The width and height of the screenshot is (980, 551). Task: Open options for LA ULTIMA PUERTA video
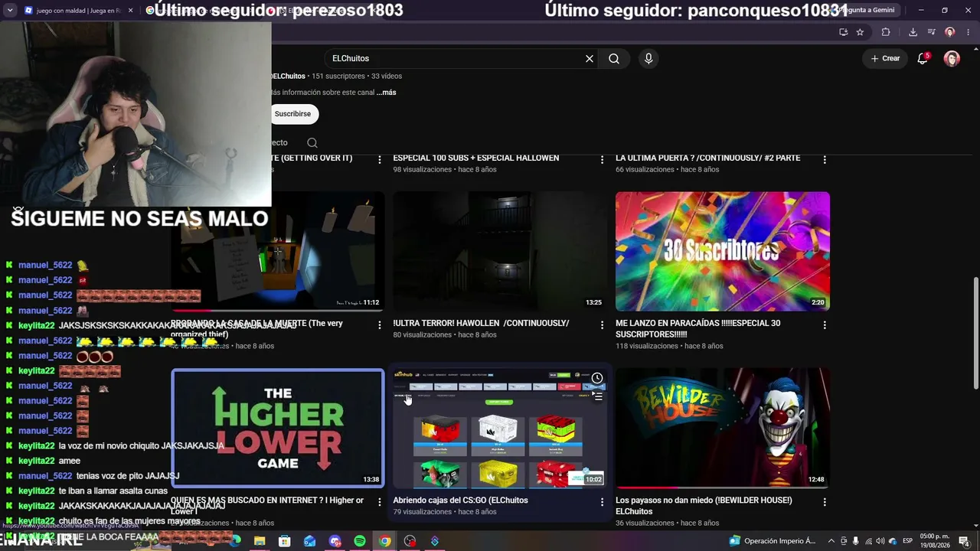825,159
